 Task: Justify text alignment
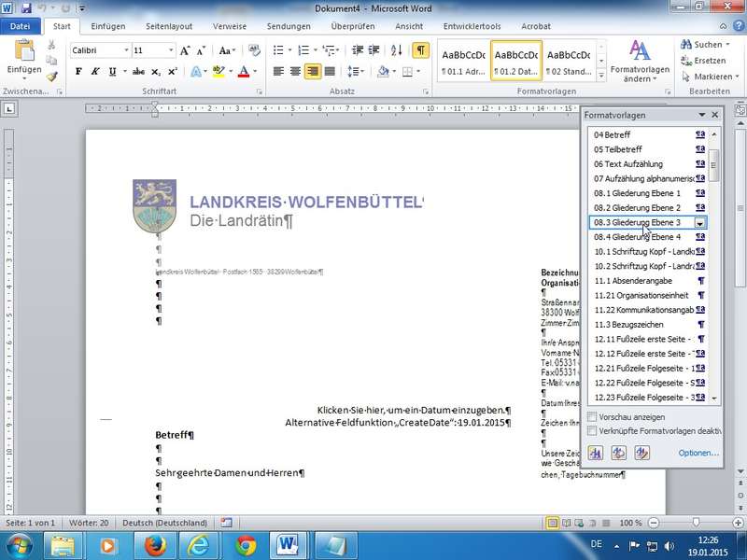coord(330,72)
